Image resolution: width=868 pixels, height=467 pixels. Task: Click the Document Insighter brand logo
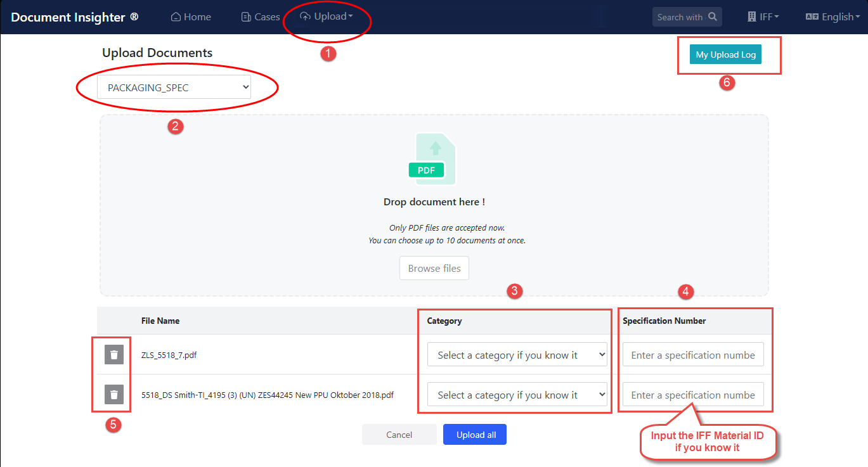tap(74, 17)
